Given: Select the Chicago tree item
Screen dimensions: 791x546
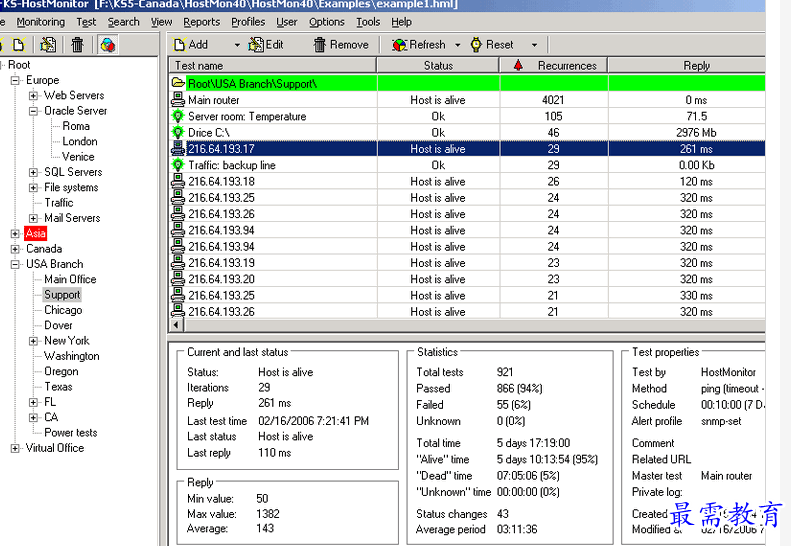Looking at the screenshot, I should pyautogui.click(x=63, y=310).
